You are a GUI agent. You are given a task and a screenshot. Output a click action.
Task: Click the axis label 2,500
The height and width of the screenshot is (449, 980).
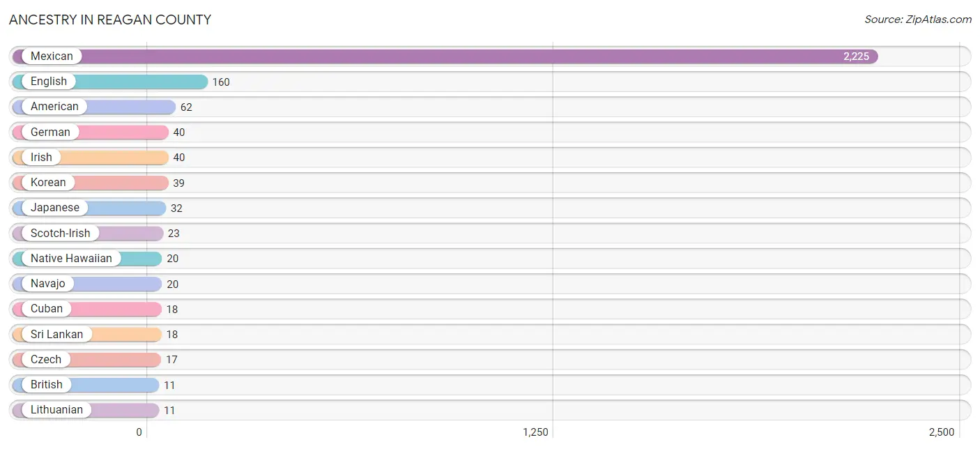pos(942,432)
